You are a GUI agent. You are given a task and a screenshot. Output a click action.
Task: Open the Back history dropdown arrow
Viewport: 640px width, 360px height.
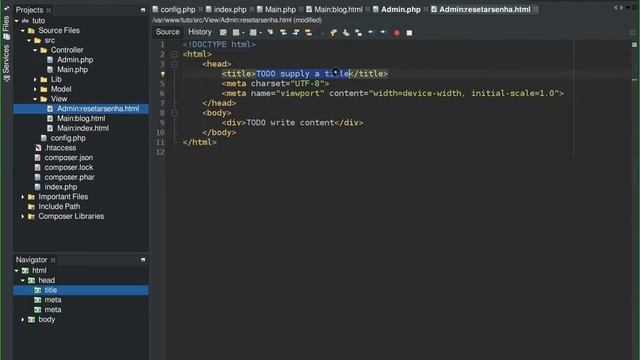[243, 33]
